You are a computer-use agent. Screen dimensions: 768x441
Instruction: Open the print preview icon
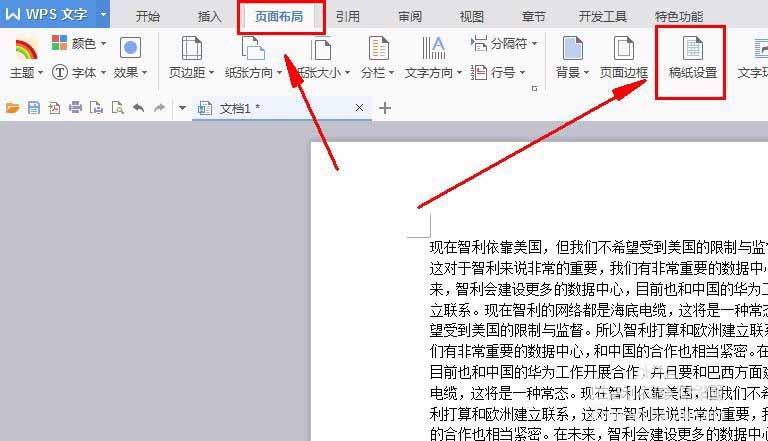(96, 107)
